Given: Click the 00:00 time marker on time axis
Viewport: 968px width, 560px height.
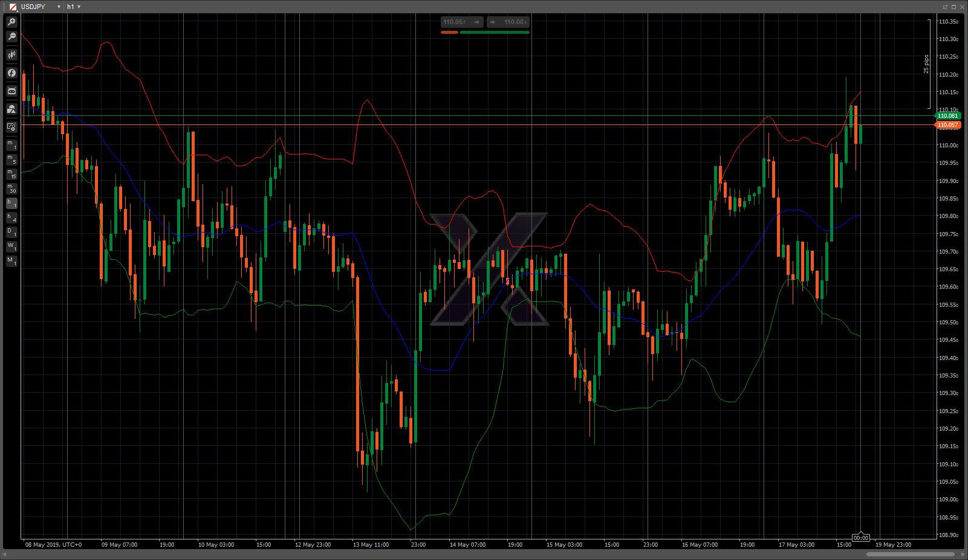Looking at the screenshot, I should pyautogui.click(x=860, y=538).
